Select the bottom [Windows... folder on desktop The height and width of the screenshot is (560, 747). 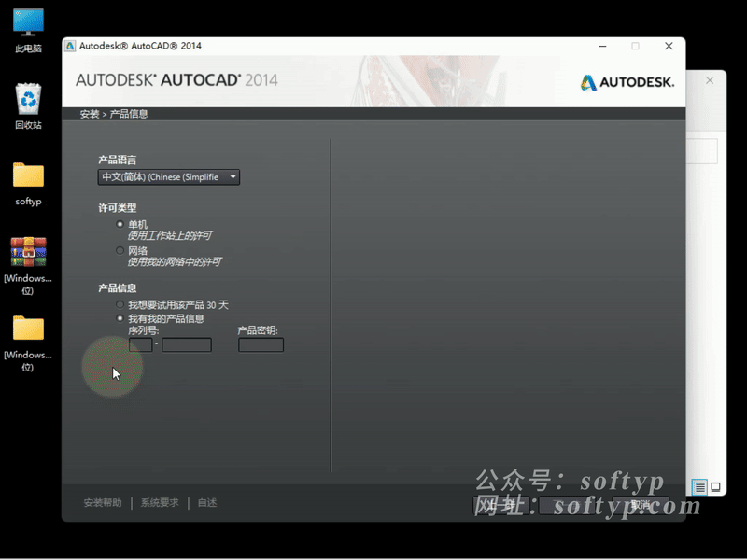(x=28, y=343)
